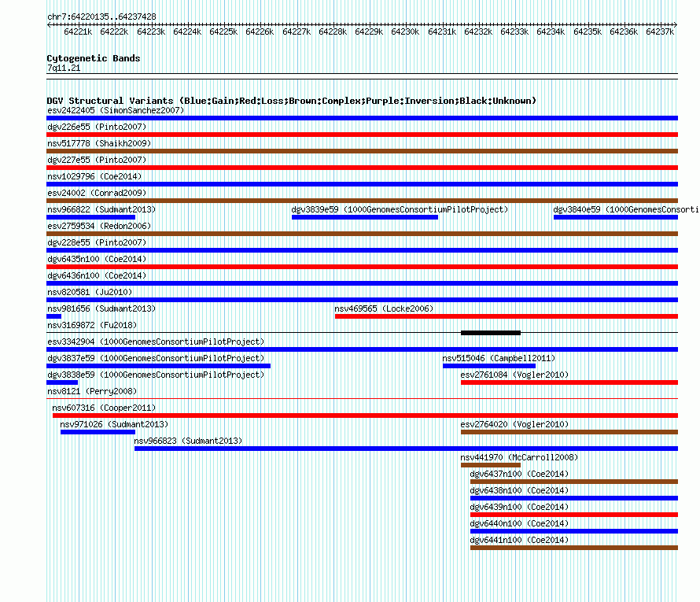The width and height of the screenshot is (700, 602).
Task: Click nsv966822 (Sudmant2013) short blue bar
Action: [90, 217]
